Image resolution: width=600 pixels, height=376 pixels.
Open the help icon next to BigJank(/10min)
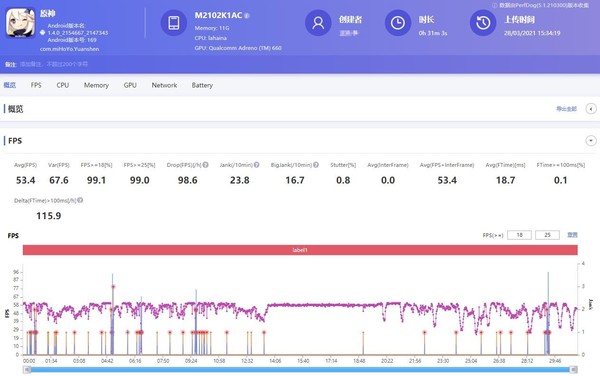[x=316, y=165]
